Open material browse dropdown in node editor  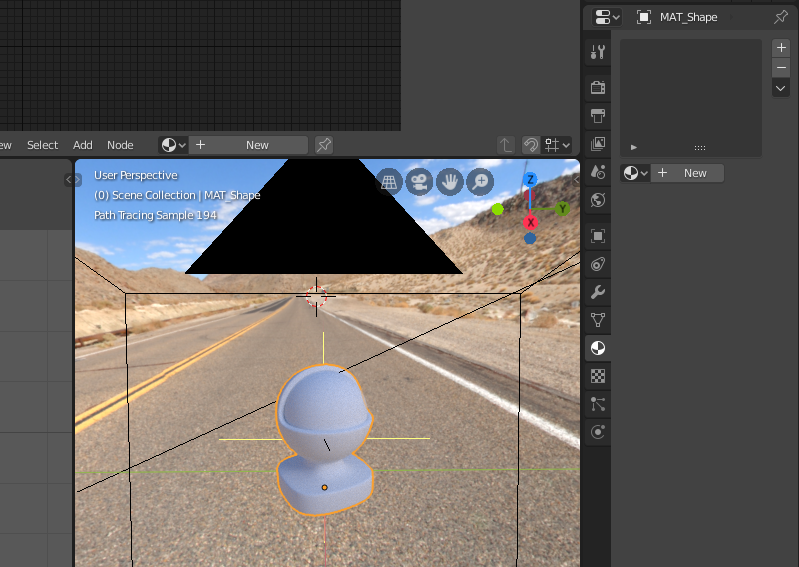[x=173, y=145]
